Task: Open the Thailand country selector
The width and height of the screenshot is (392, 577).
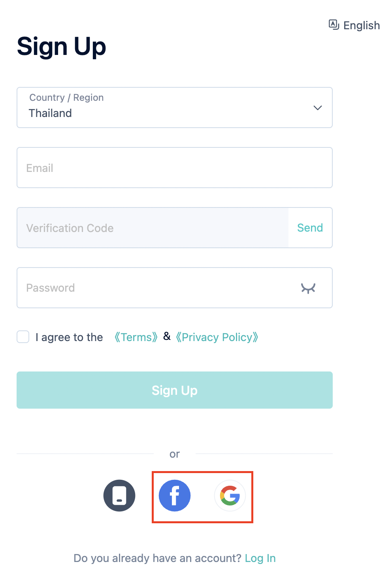Action: [x=175, y=107]
